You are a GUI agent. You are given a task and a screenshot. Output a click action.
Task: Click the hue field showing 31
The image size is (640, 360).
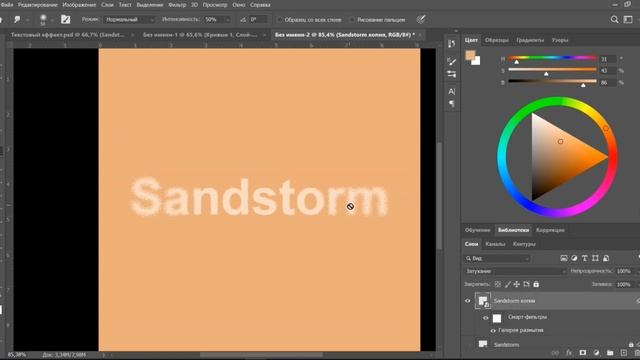607,59
